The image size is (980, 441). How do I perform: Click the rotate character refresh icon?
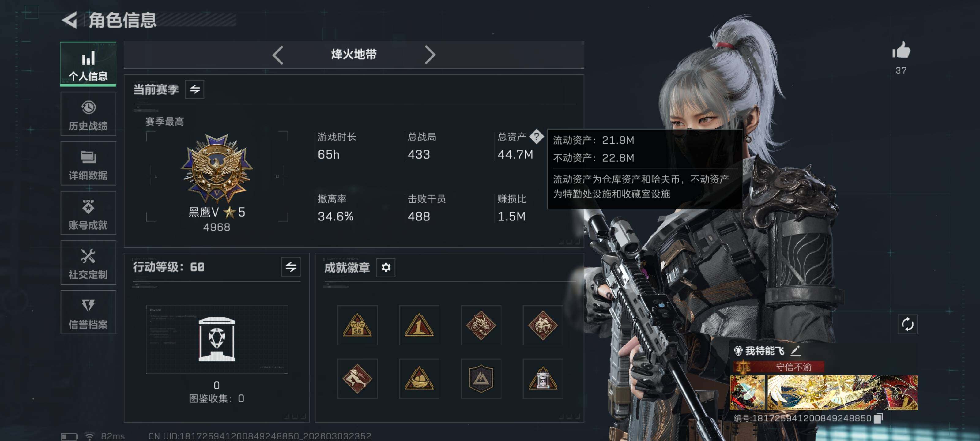pos(907,324)
